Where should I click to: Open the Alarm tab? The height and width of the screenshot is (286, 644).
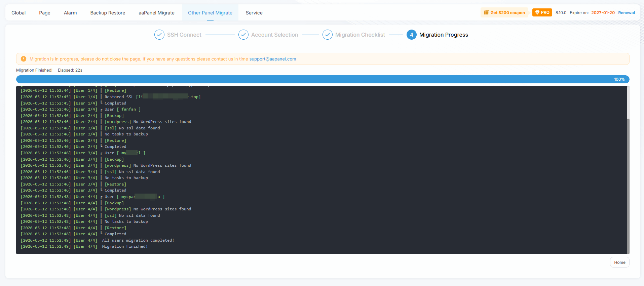coord(70,13)
